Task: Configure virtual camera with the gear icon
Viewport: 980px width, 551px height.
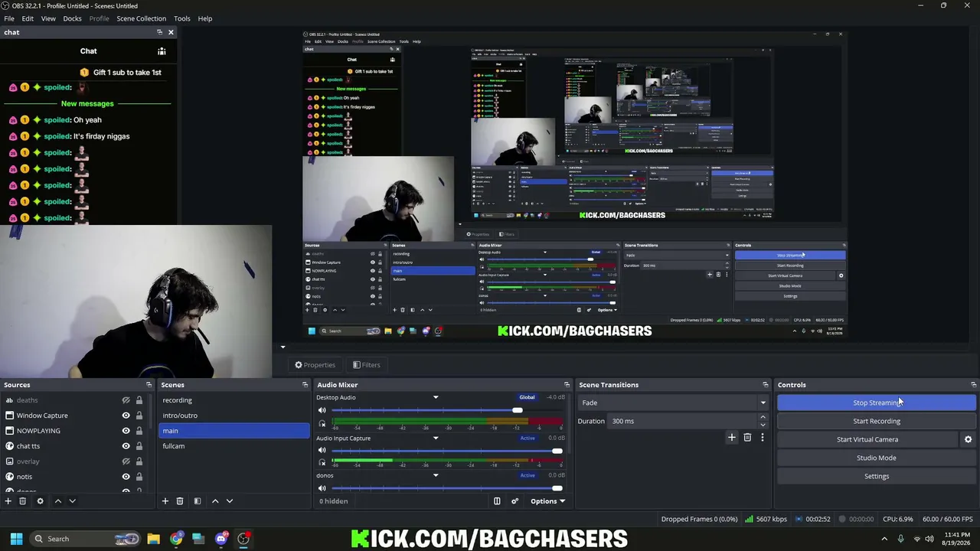Action: pyautogui.click(x=968, y=439)
